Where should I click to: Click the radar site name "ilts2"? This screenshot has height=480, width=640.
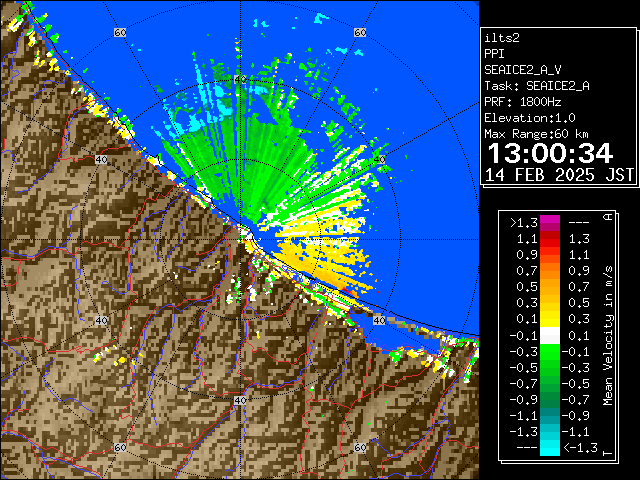502,38
